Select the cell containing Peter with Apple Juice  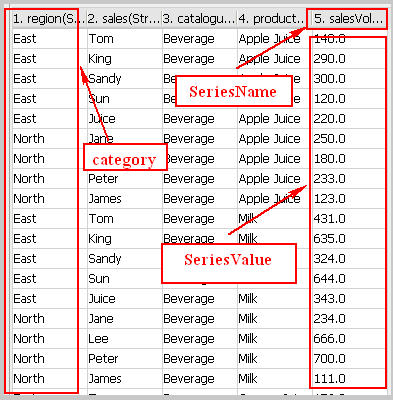pyautogui.click(x=124, y=179)
